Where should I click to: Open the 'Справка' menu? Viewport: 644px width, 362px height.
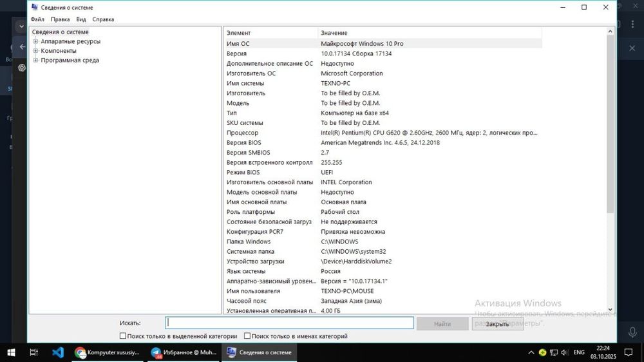pyautogui.click(x=103, y=19)
